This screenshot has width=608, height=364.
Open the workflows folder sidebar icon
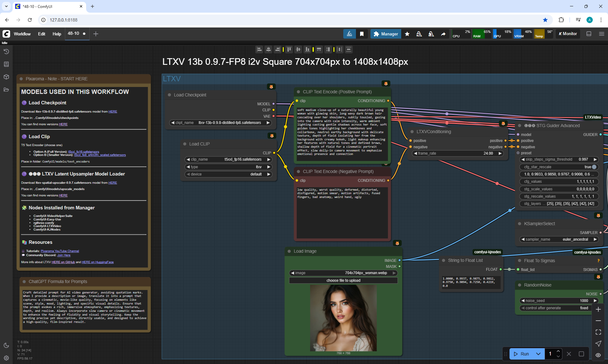tap(6, 89)
